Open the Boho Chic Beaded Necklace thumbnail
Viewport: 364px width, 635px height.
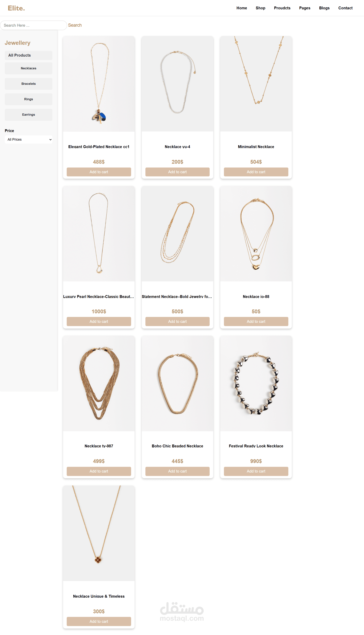(177, 383)
